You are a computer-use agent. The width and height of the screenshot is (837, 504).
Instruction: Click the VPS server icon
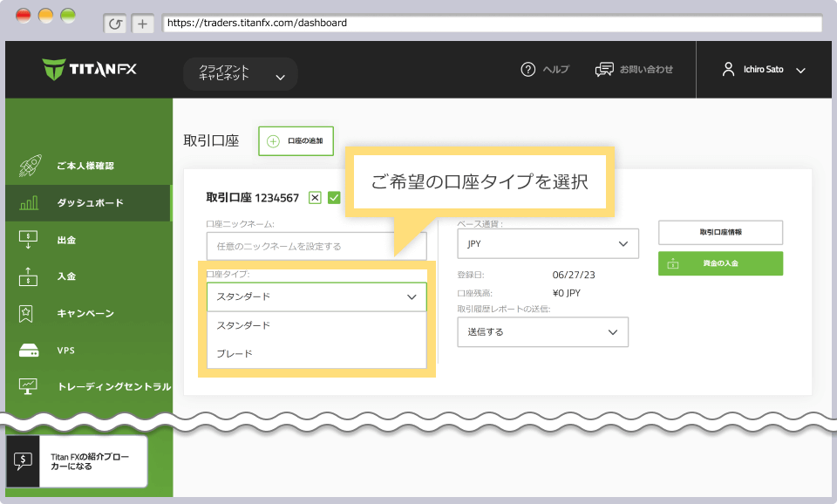click(x=29, y=351)
